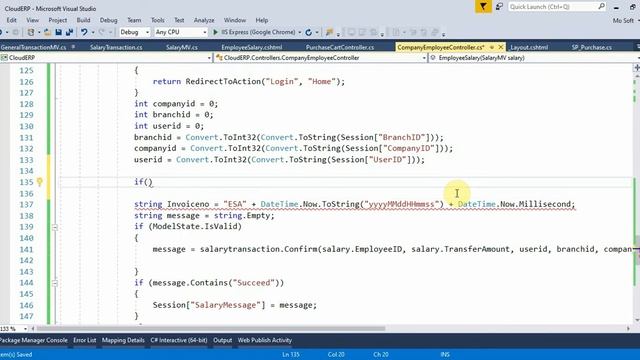640x360 pixels.
Task: Click the Quick Launch search magnifier
Action: pyautogui.click(x=601, y=7)
